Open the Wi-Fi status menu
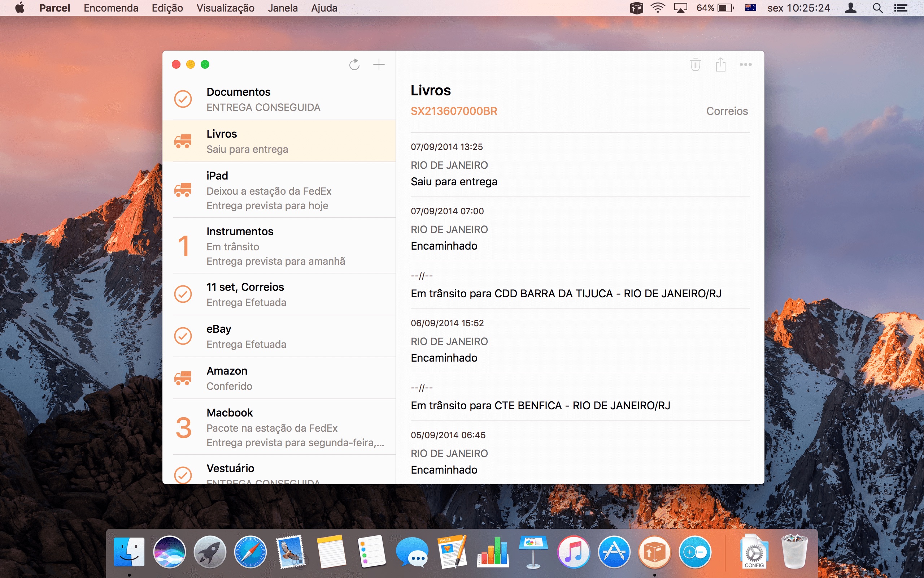The width and height of the screenshot is (924, 578). point(658,8)
